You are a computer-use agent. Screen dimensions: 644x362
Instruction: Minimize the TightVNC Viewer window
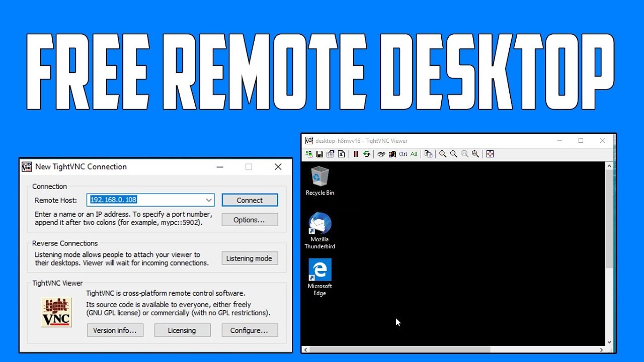559,141
